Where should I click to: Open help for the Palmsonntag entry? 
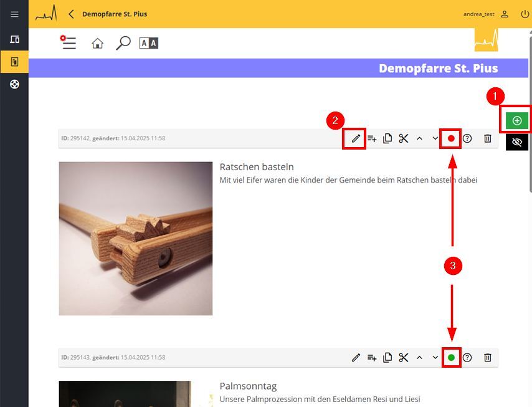(x=467, y=357)
